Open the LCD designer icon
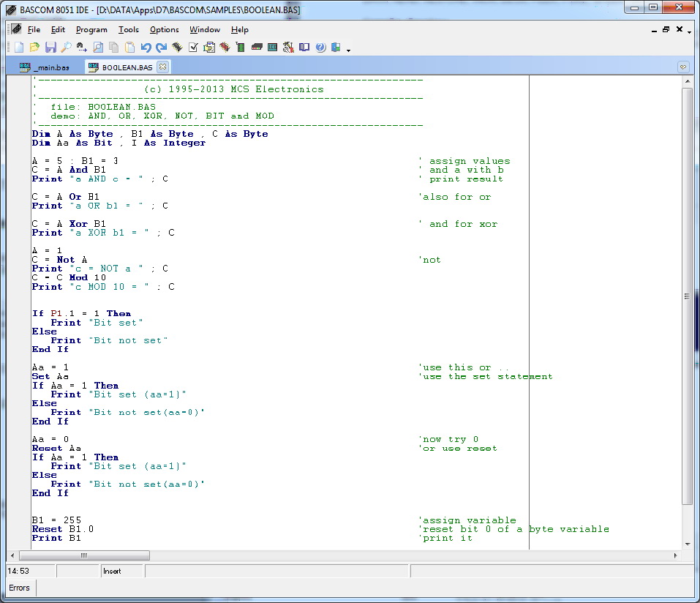This screenshot has width=700, height=603. point(272,48)
